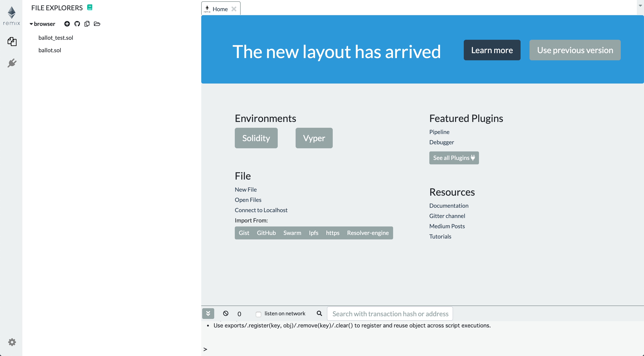This screenshot has width=644, height=356.
Task: Click the plugin/settings gear icon
Action: pos(11,342)
